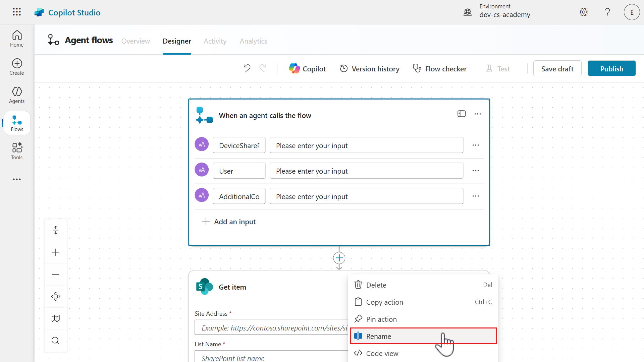Run the Flow checker
This screenshot has width=644, height=362.
pos(439,69)
